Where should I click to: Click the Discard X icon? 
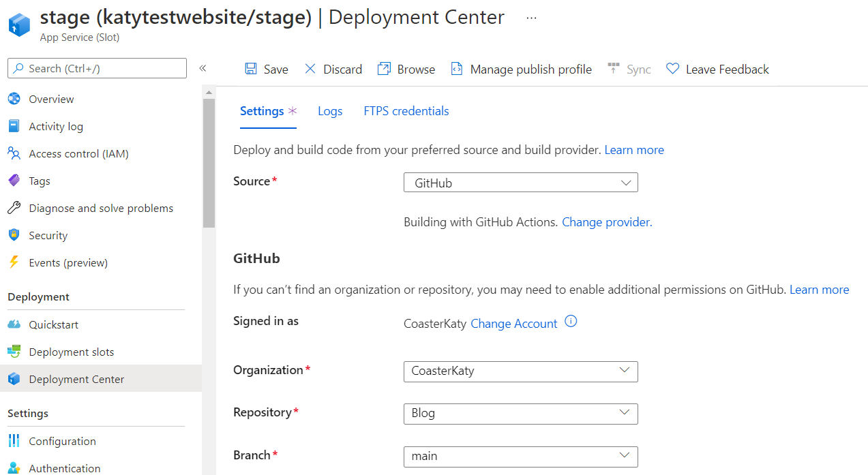tap(310, 69)
